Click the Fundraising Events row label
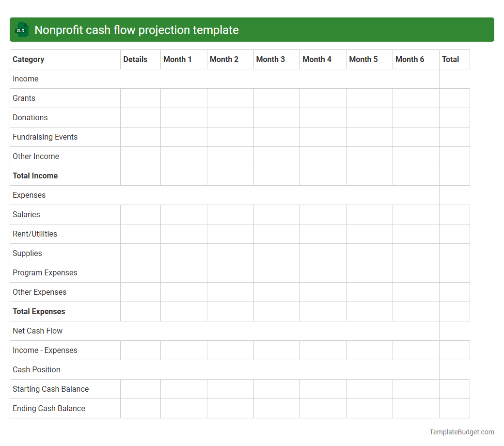 click(45, 137)
